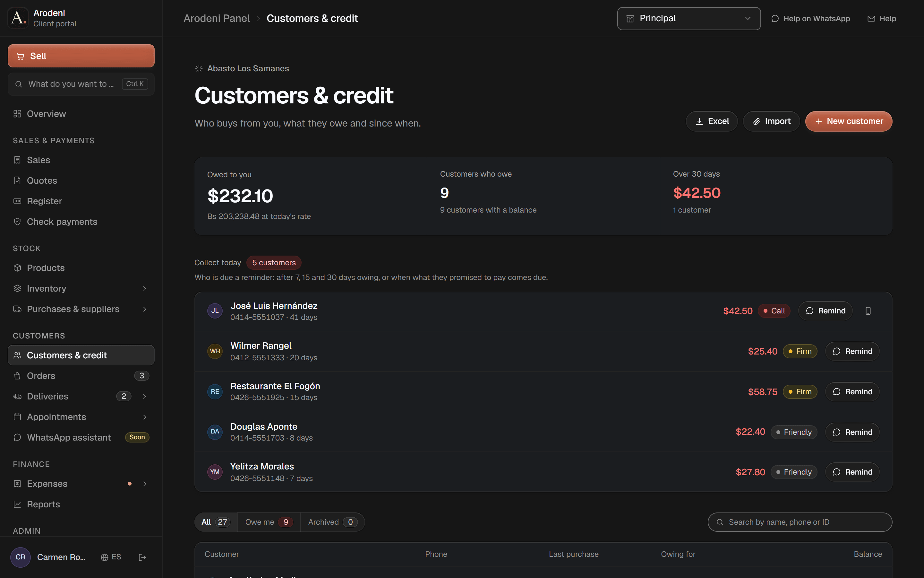Click the log out icon beside ES
Image resolution: width=924 pixels, height=578 pixels.
click(x=142, y=557)
